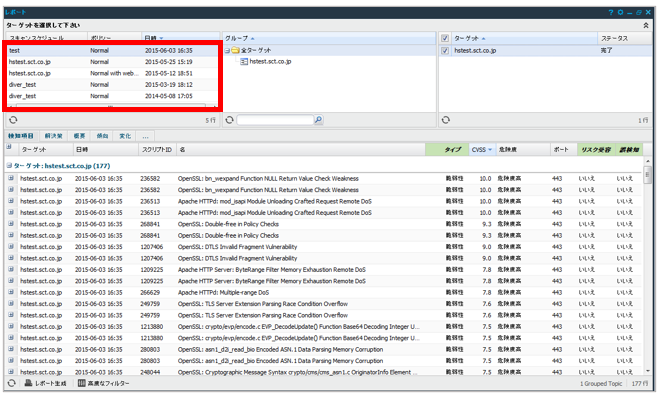Open the '...' more tabs item
This screenshot has width=659, height=397.
click(x=145, y=136)
